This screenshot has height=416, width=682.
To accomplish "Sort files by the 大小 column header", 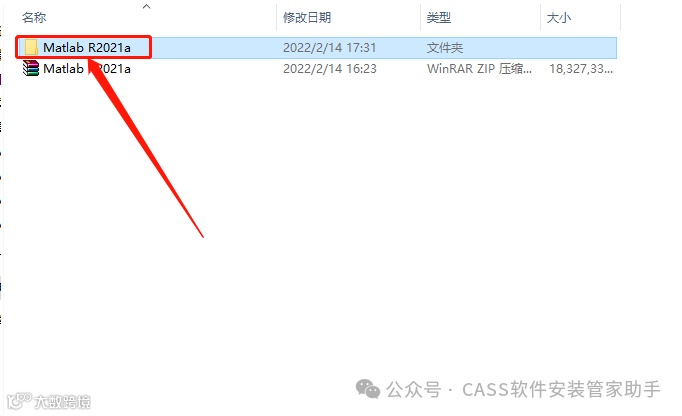I will click(x=558, y=18).
